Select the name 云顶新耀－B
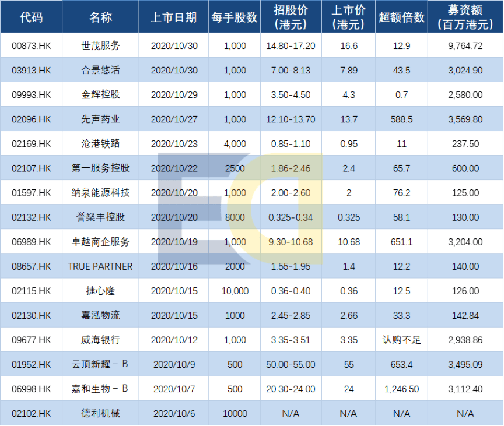Screen dimensions: 504x426 pos(100,364)
